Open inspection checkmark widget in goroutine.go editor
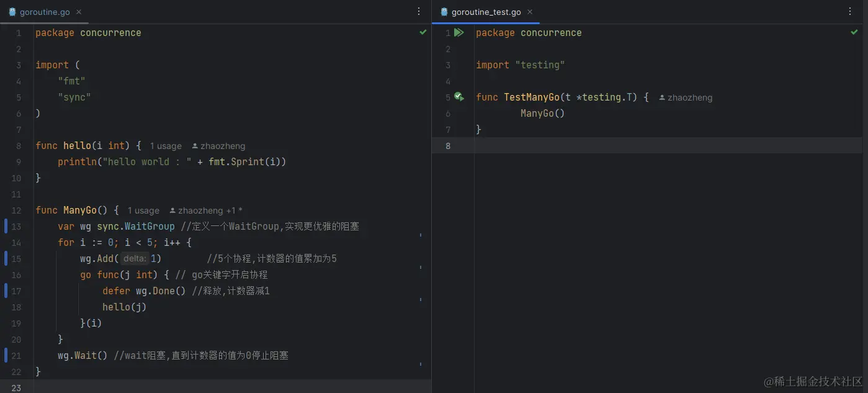This screenshot has width=868, height=393. pos(423,32)
